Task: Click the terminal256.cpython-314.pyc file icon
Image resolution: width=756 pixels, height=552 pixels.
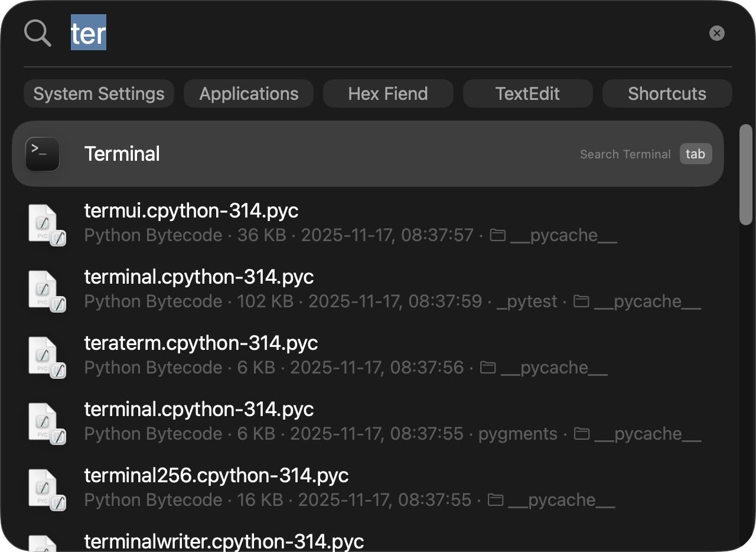Action: (45, 488)
